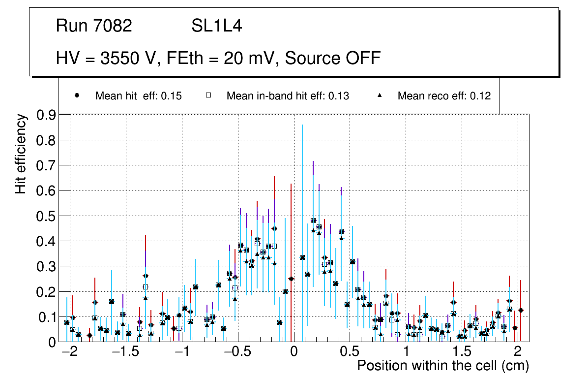Click the open square legend marker
The image size is (588, 380).
coord(208,95)
